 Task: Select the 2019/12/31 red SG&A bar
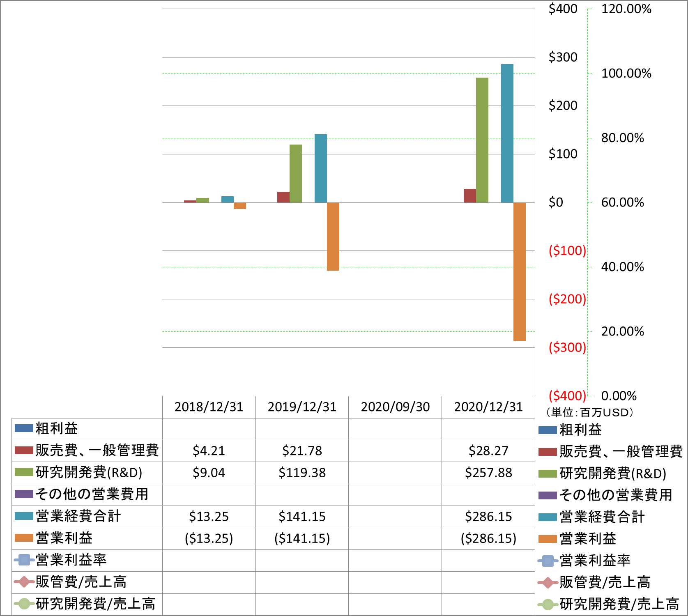tap(283, 197)
